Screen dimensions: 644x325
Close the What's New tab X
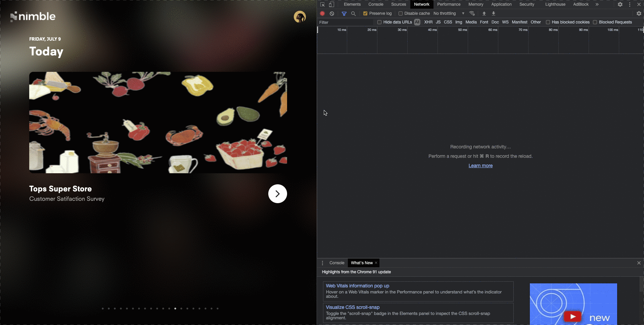pos(376,263)
